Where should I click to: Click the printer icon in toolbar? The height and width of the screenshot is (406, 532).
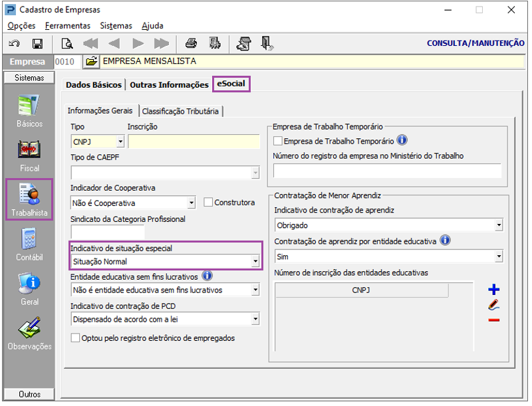[191, 43]
